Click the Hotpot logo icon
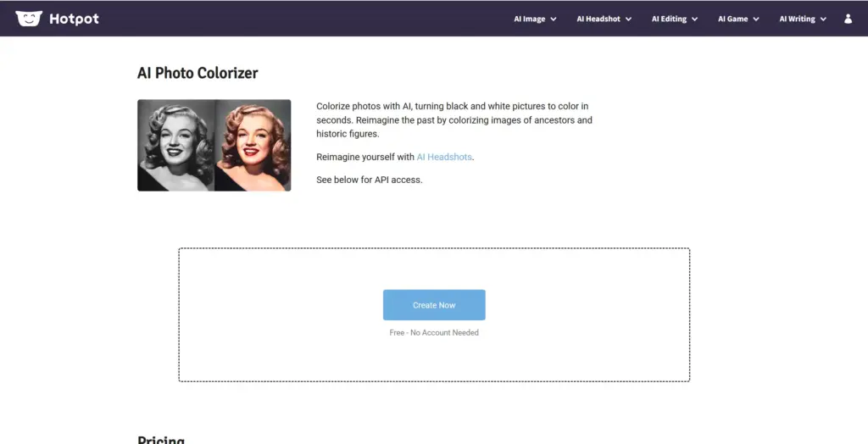The image size is (868, 444). pyautogui.click(x=29, y=19)
